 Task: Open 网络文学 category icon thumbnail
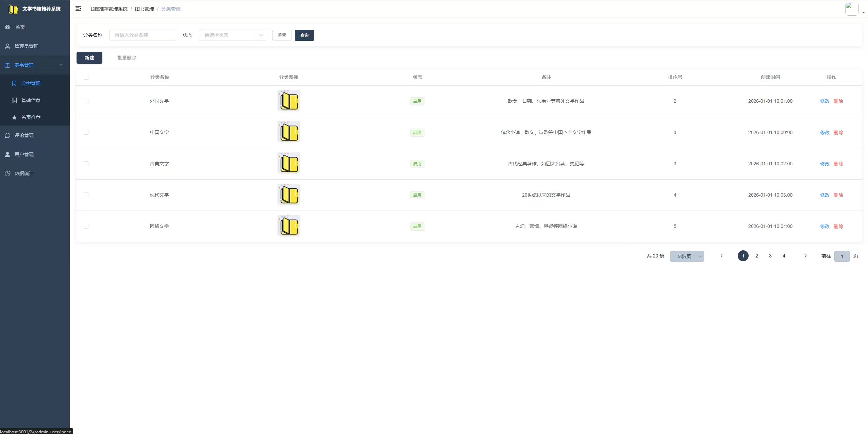coord(289,226)
